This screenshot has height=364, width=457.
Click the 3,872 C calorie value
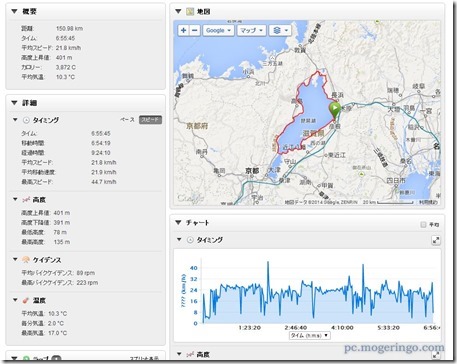pos(66,67)
